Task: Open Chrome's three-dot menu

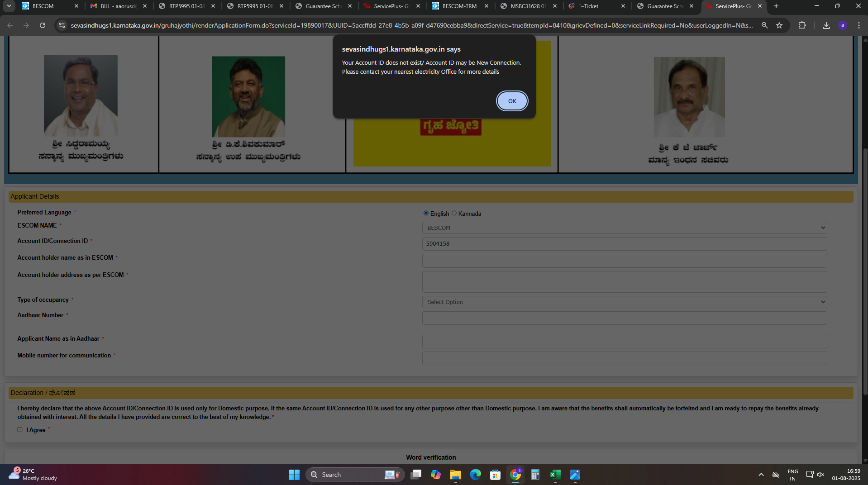Action: coord(858,25)
